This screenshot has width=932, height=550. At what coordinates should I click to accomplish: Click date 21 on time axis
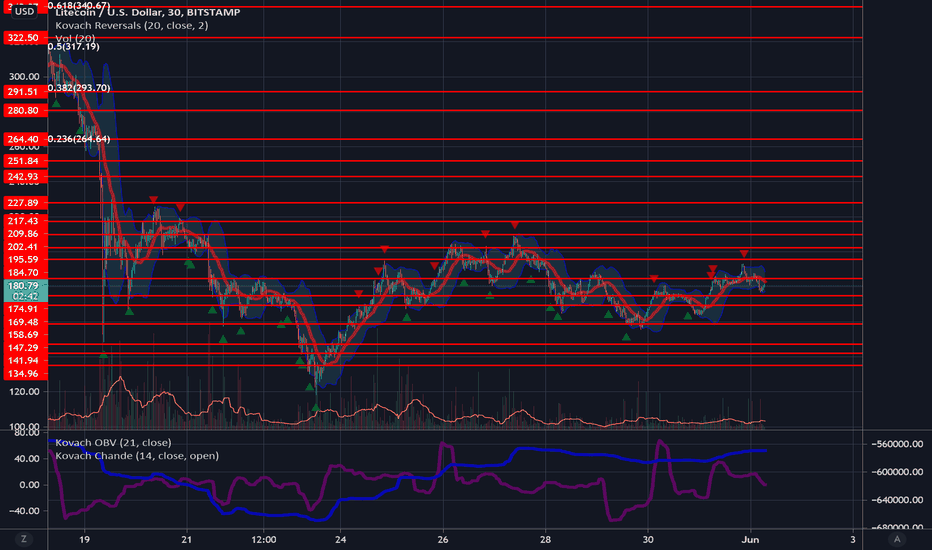187,539
